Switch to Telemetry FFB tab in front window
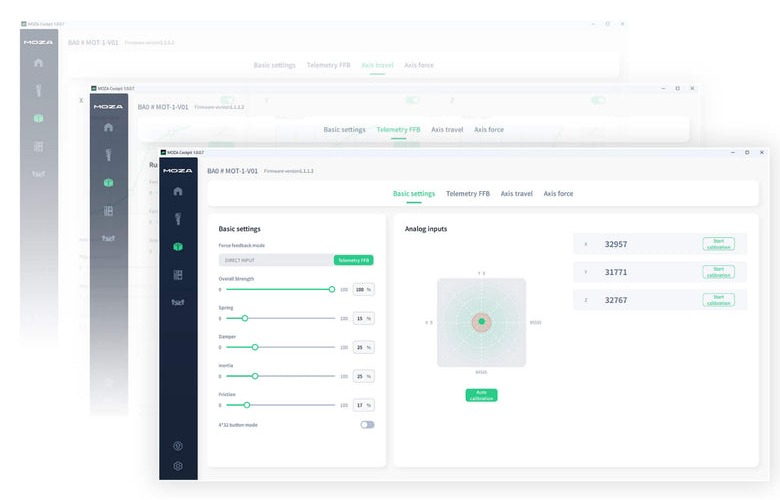 [468, 194]
